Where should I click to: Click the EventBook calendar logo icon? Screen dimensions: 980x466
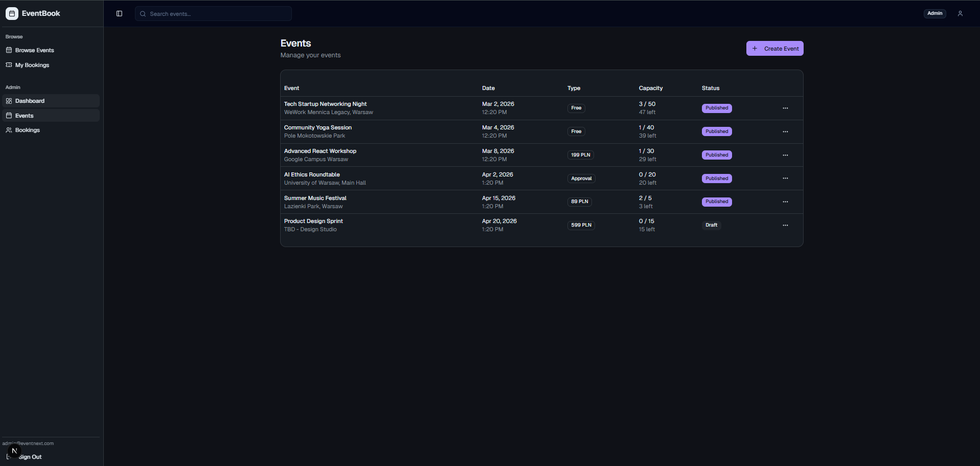pyautogui.click(x=12, y=13)
